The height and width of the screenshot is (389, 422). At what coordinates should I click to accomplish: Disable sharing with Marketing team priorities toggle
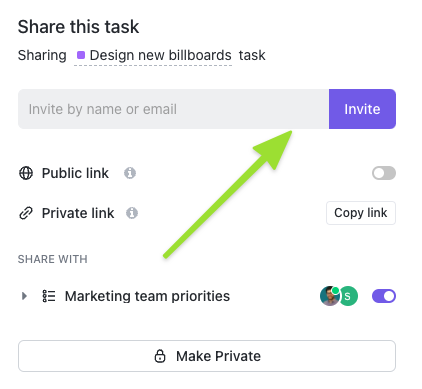coord(384,296)
